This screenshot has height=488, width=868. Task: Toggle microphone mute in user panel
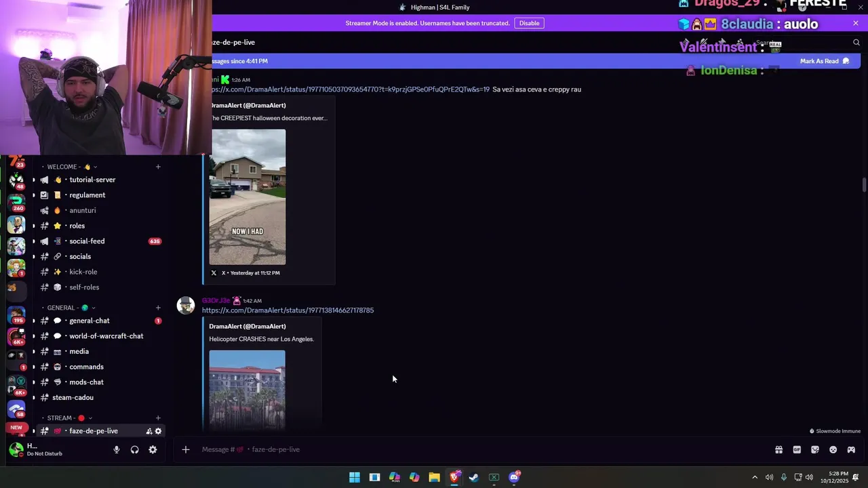(x=117, y=449)
